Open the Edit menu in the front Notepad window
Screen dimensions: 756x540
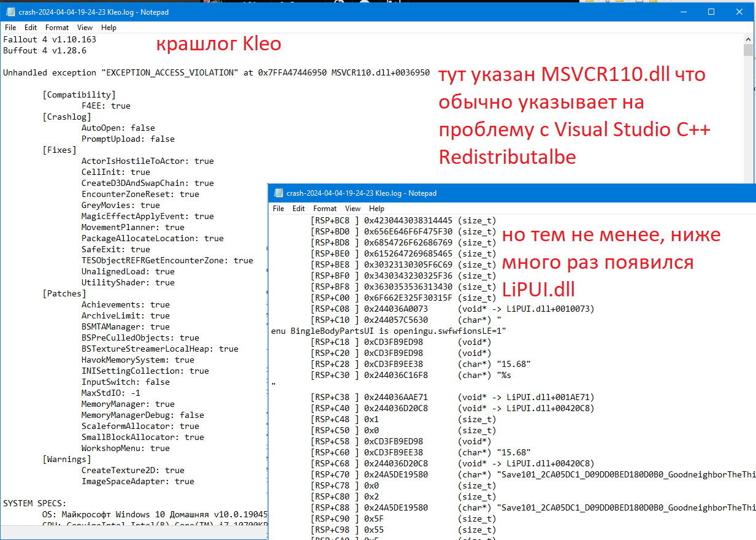299,209
